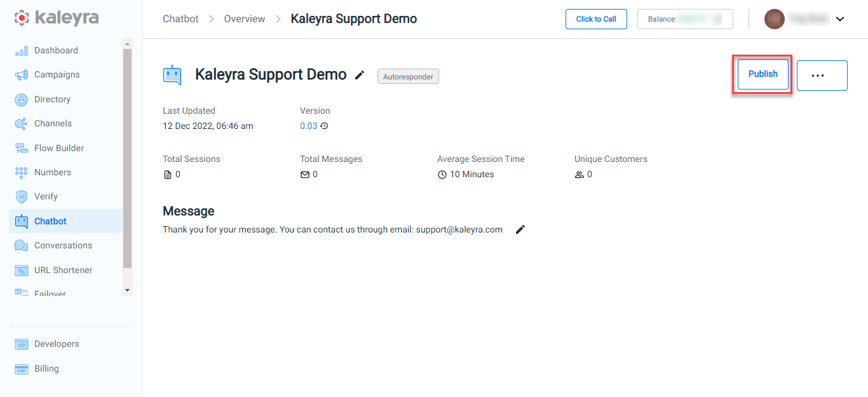Click the Flow Builder sidebar icon

point(22,148)
